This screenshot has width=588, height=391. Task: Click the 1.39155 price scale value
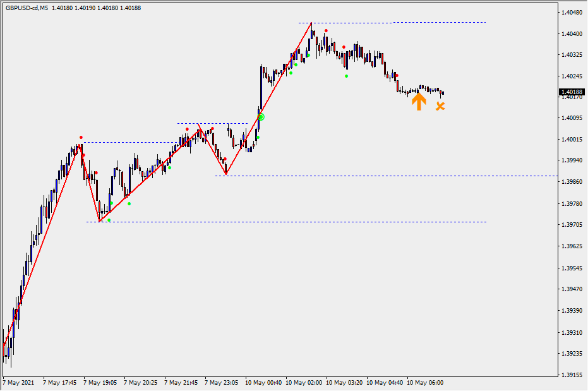pyautogui.click(x=571, y=375)
